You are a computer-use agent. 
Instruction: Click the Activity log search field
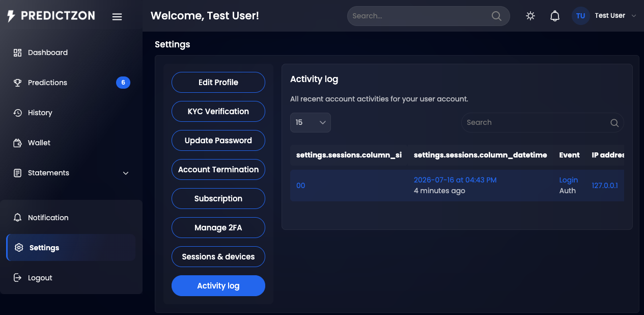pyautogui.click(x=542, y=122)
